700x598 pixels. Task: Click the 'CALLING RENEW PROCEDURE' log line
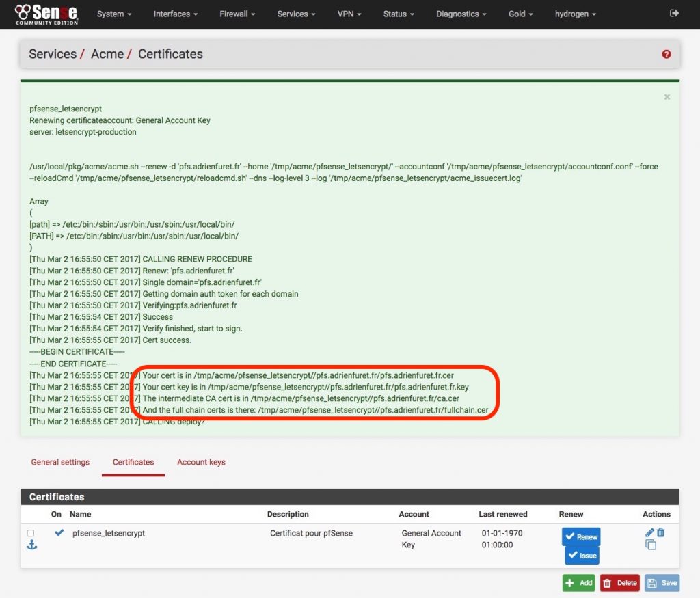click(141, 259)
